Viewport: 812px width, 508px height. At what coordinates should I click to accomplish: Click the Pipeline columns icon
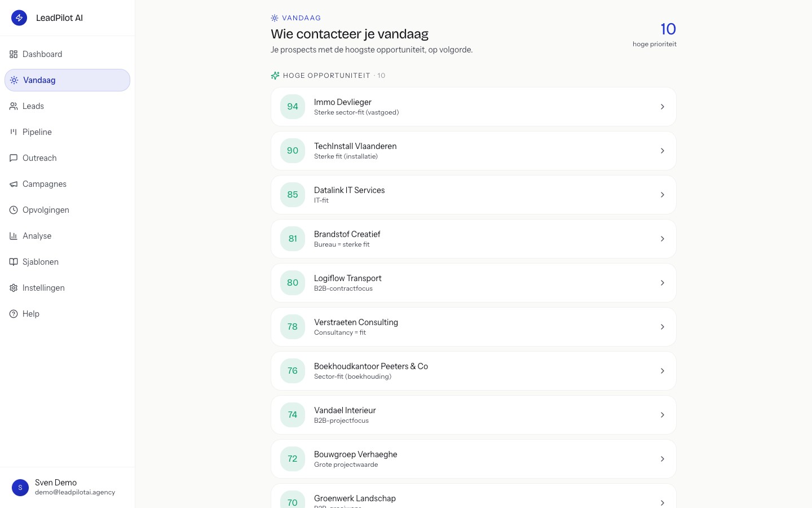click(14, 132)
